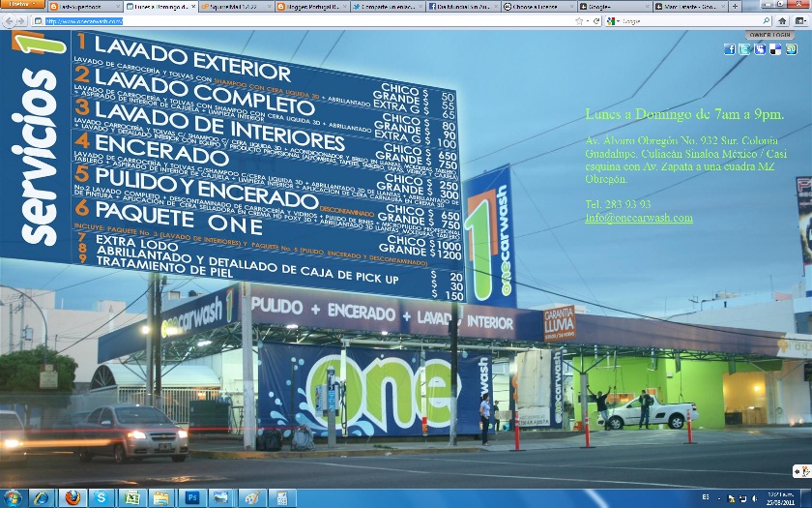Open the URL history dropdown arrow

[x=588, y=21]
